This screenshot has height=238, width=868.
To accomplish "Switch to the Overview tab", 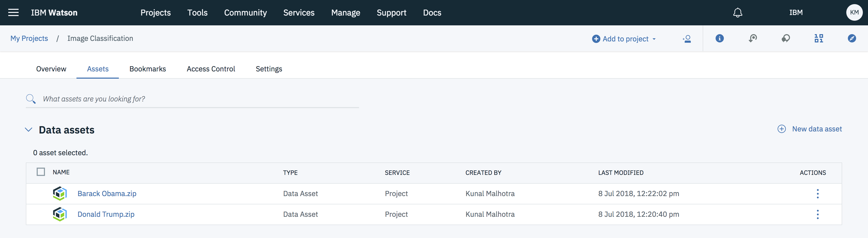I will 51,69.
